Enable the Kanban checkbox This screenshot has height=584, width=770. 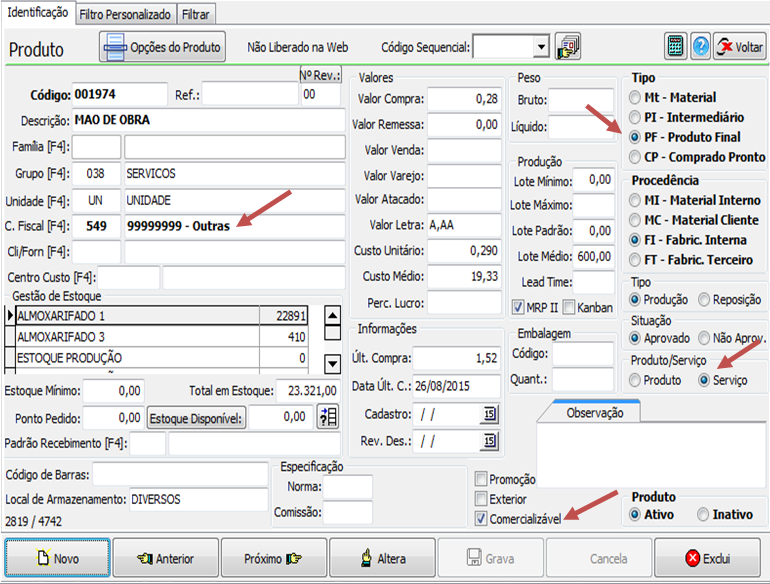(x=568, y=308)
